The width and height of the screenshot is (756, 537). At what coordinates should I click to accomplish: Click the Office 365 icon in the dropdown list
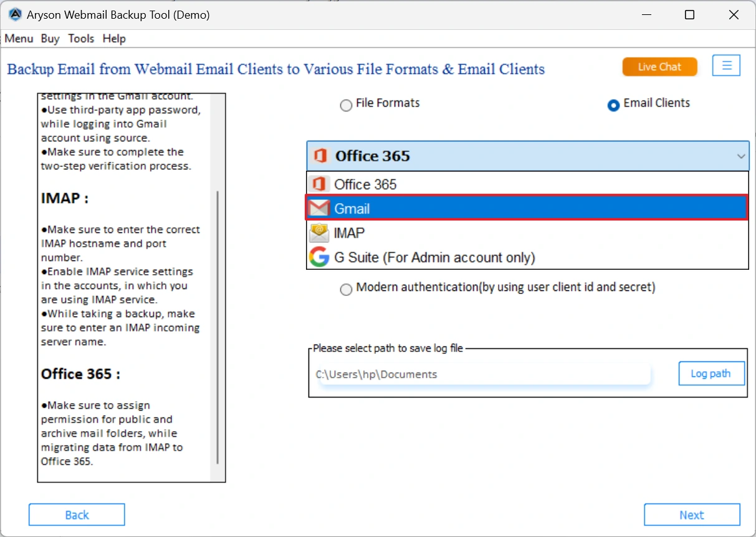coord(320,184)
